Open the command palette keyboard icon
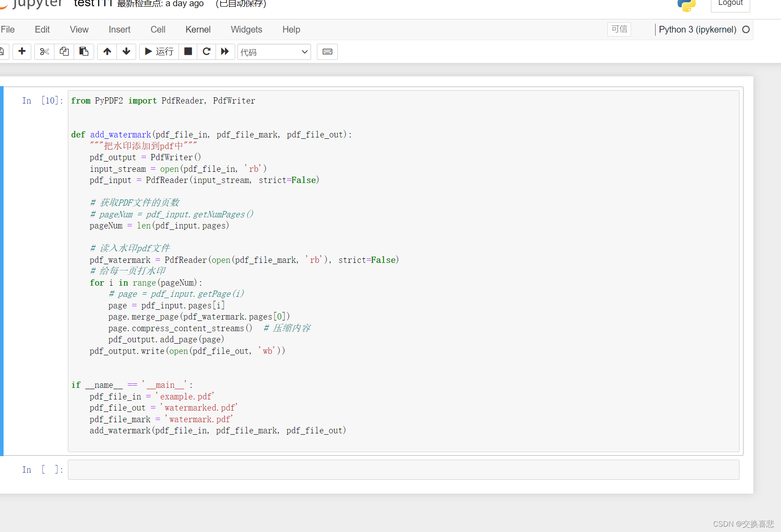Screen dimensions: 781x532 coord(327,52)
